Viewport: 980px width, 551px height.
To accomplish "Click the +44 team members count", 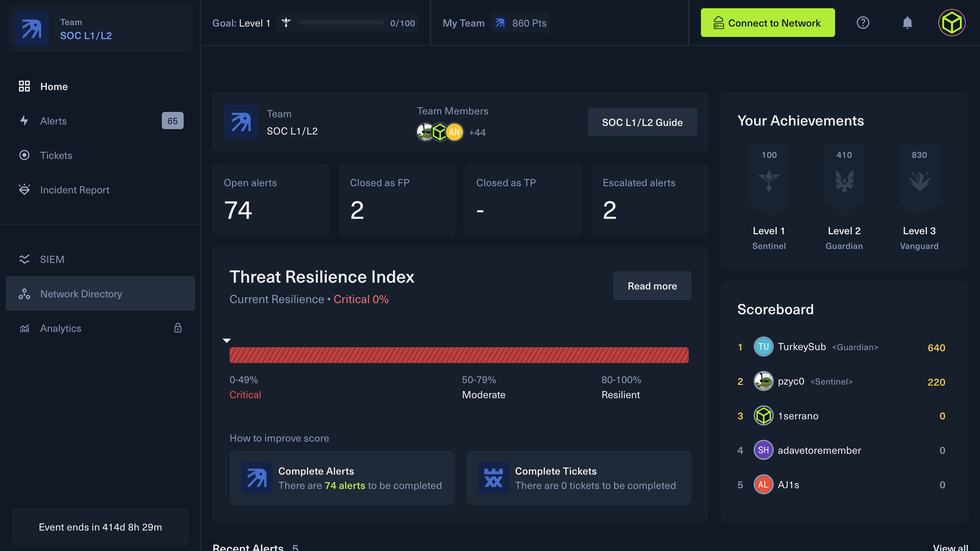I will tap(477, 132).
